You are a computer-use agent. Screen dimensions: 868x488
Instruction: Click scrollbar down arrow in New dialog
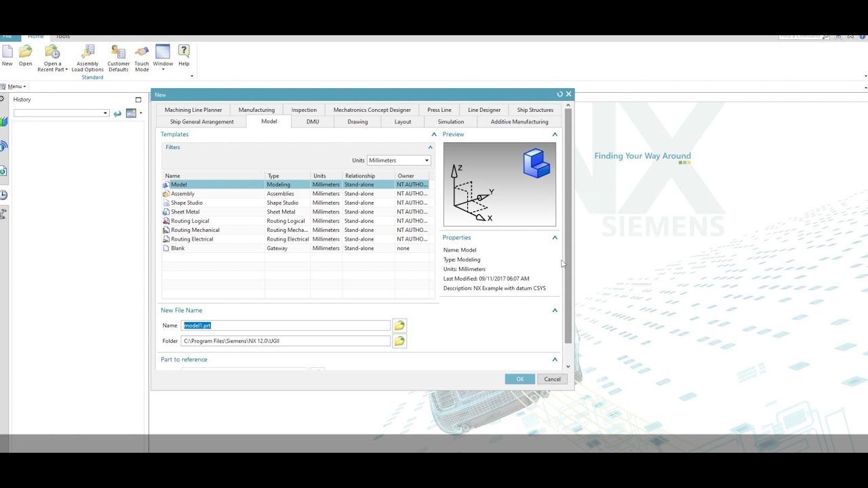point(568,367)
